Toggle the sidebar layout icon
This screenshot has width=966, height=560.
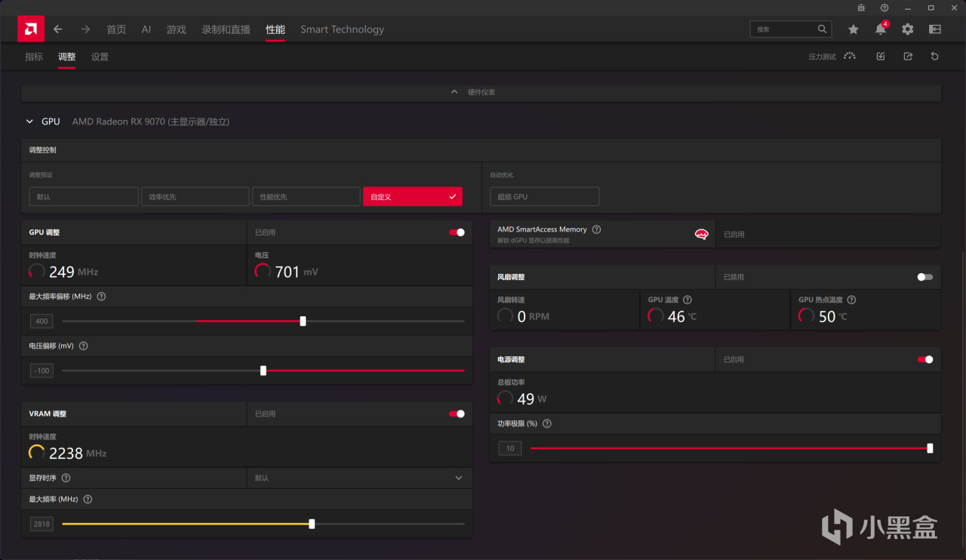tap(935, 29)
